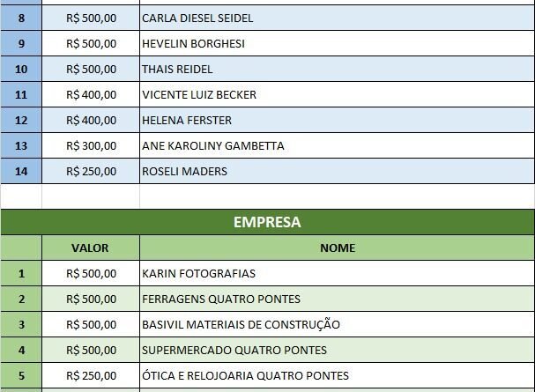Image resolution: width=535 pixels, height=392 pixels.
Task: Select the VALOR column header
Action: (90, 248)
